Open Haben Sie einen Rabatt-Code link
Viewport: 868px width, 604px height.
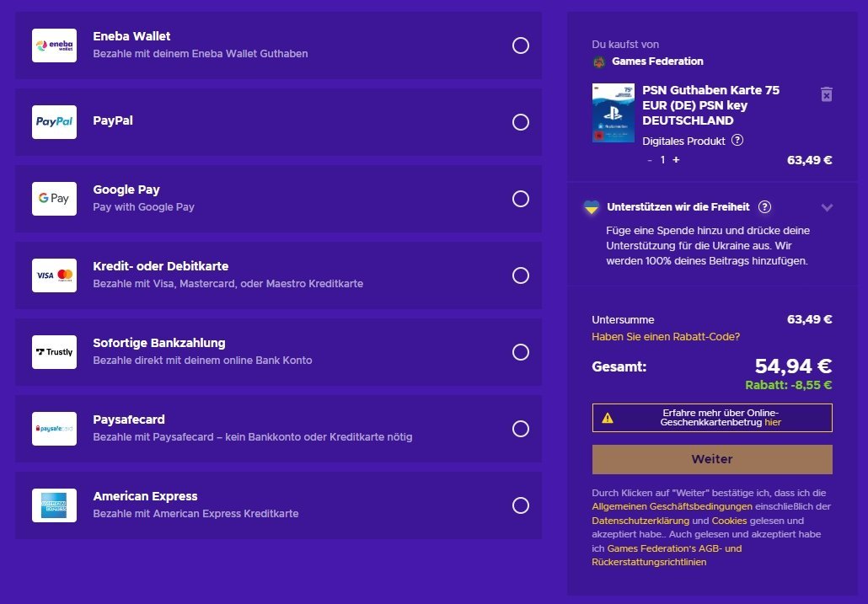(666, 336)
